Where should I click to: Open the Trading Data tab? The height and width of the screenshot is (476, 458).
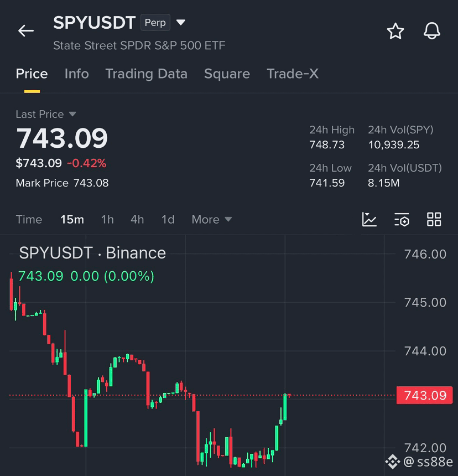[x=146, y=74]
